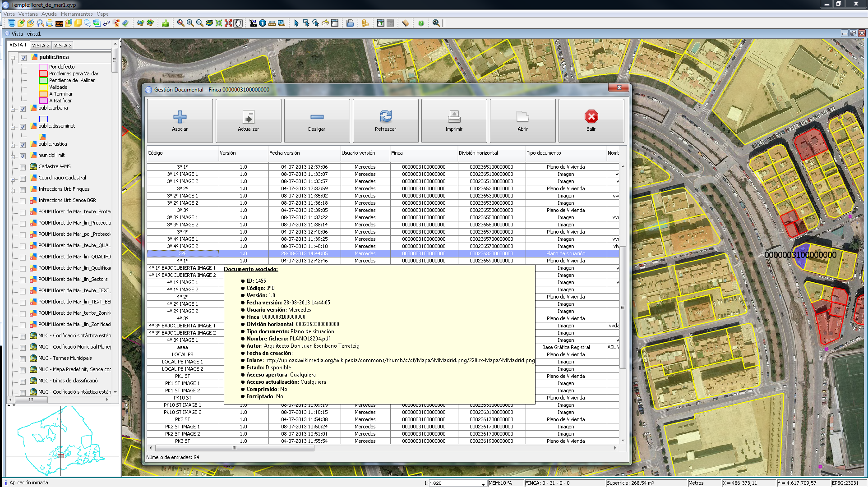Screen dimensions: 868x487
Task: Click Imprimir to print documents
Action: coord(454,121)
